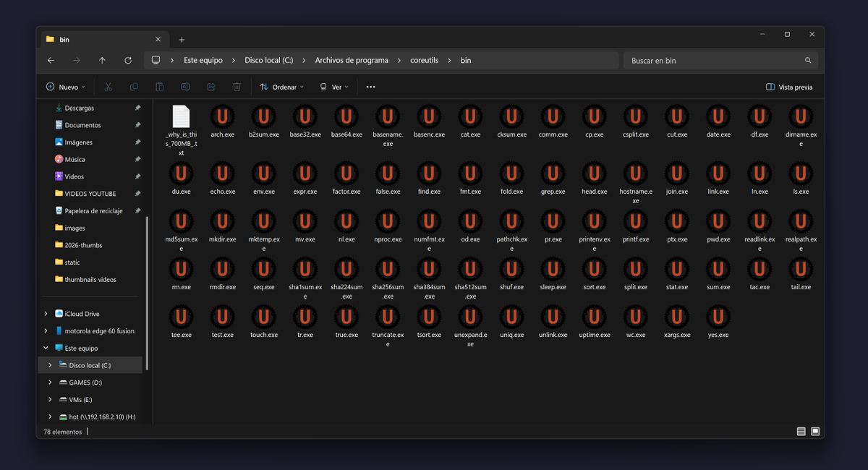Viewport: 868px width, 470px height.
Task: Select the wc.exe file icon
Action: coord(635,317)
